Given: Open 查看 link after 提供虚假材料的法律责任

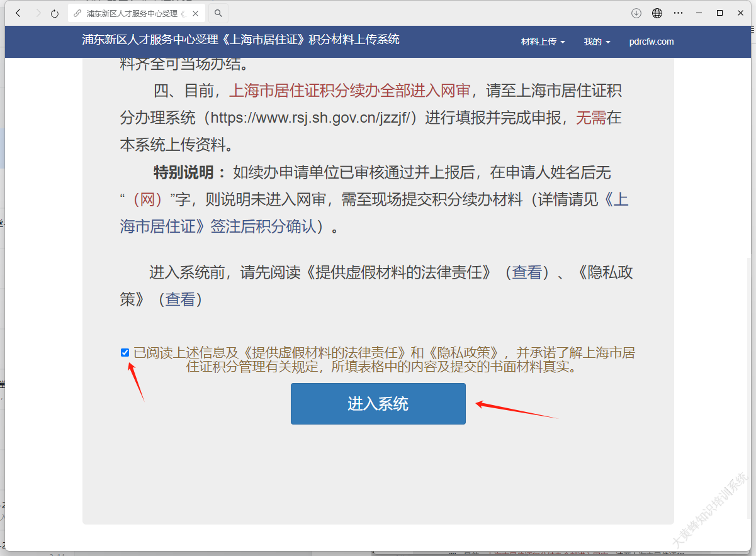Looking at the screenshot, I should pyautogui.click(x=527, y=272).
